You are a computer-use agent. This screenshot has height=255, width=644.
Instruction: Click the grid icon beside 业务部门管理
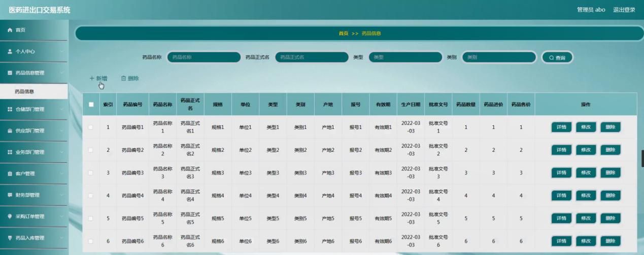click(10, 152)
